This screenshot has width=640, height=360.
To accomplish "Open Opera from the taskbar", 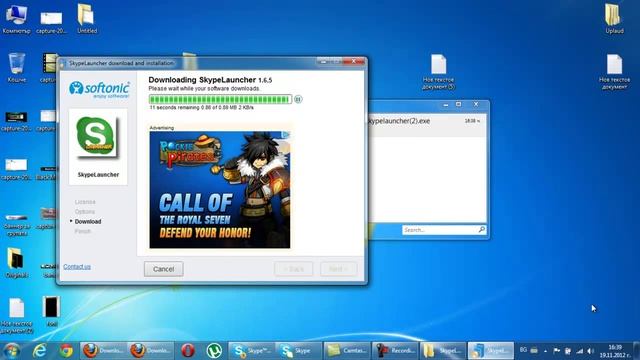I will 188,351.
